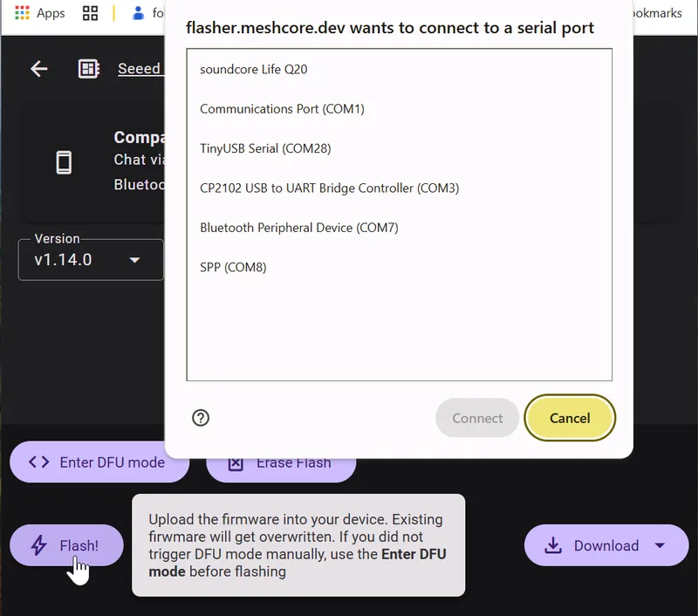The width and height of the screenshot is (698, 616).
Task: Click the download icon on Download button
Action: point(552,544)
